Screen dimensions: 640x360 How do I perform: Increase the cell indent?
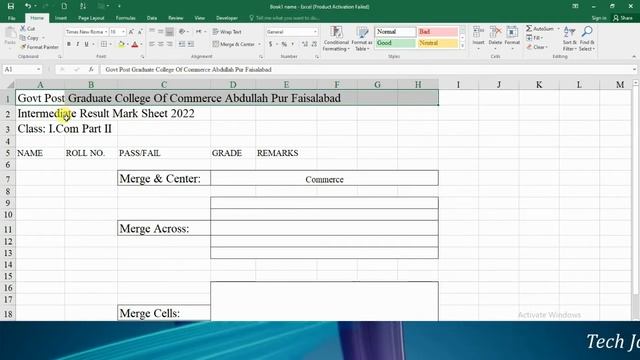[191, 44]
